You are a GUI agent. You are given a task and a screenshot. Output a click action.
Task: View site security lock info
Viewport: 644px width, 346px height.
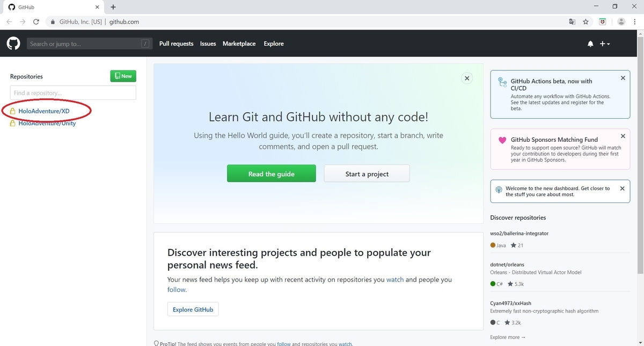coord(53,22)
